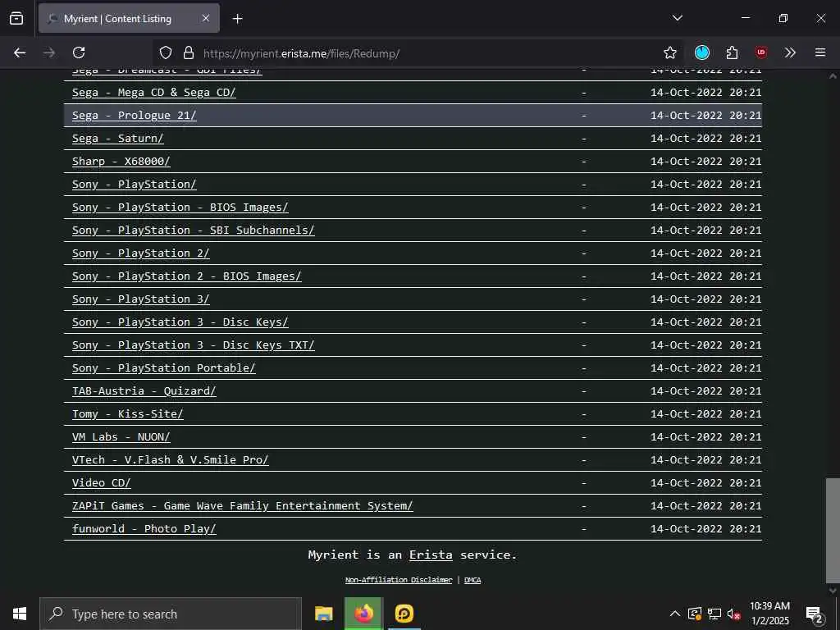
Task: Open Tomy - Kiss-Site/ folder
Action: click(x=127, y=414)
